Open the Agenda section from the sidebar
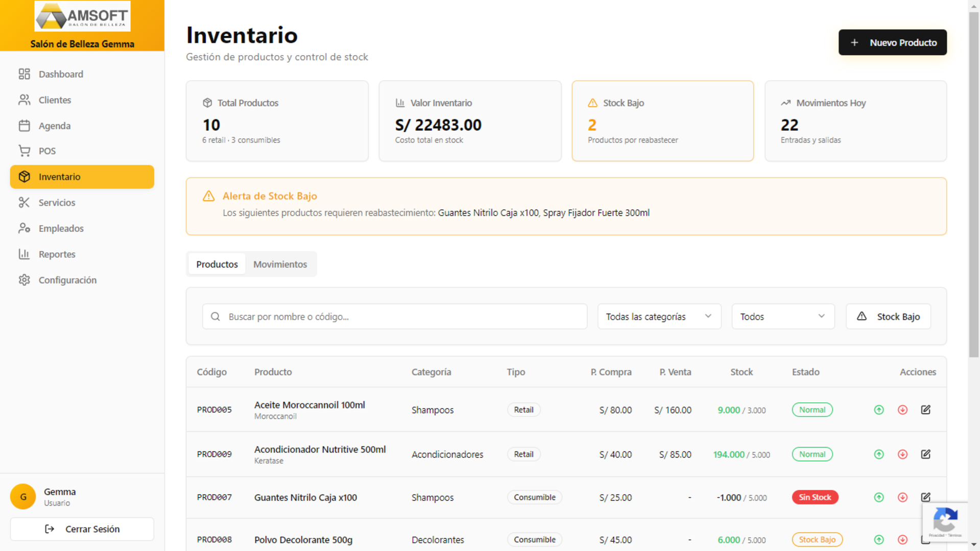980x551 pixels. point(55,126)
